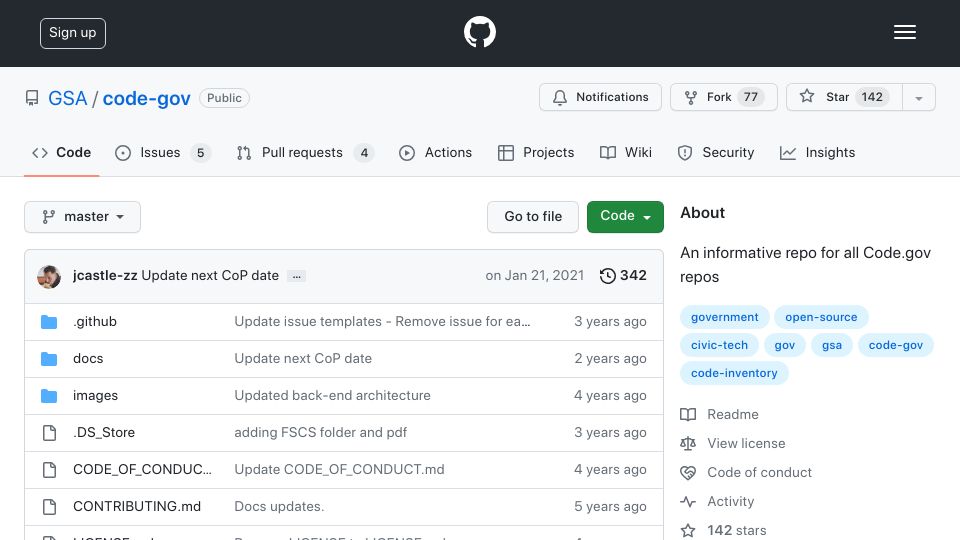Open the 'Updated back-end architecture' commit message

point(332,396)
